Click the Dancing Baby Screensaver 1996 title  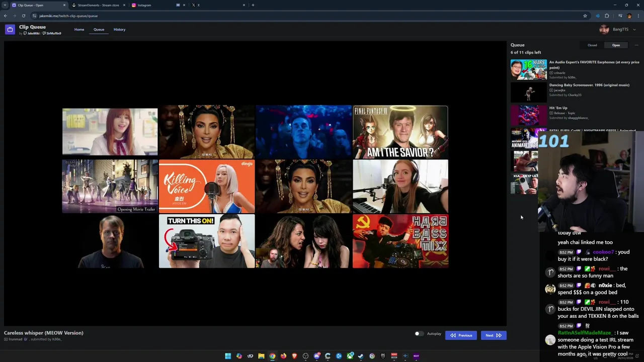click(589, 85)
